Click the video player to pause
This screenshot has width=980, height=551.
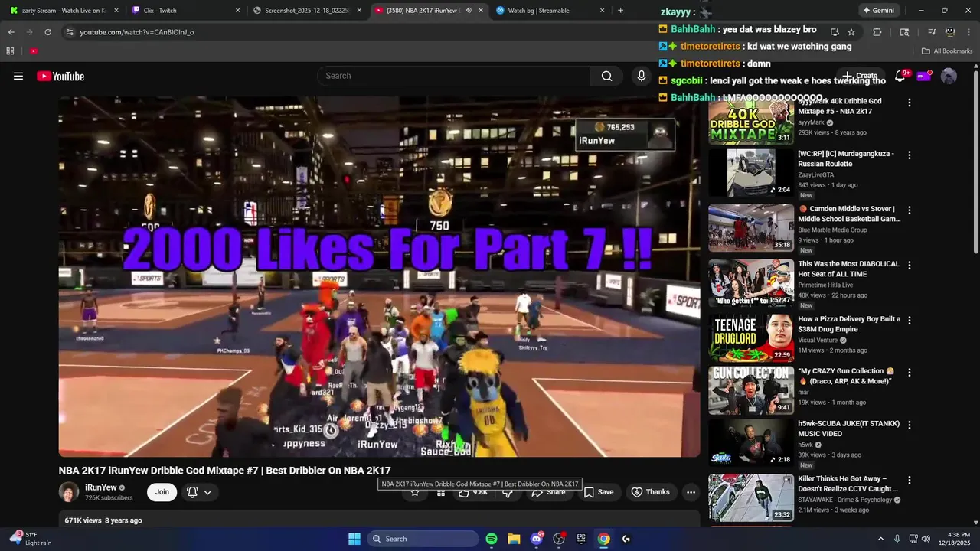click(379, 276)
